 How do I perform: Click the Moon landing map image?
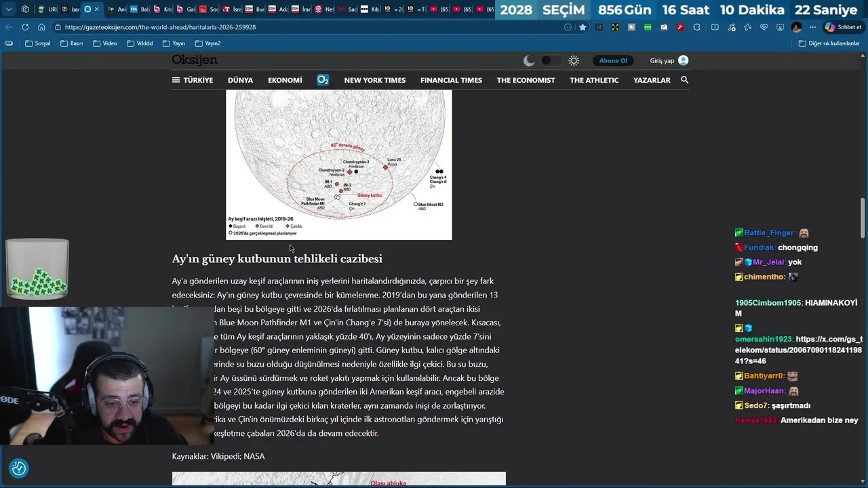(x=339, y=165)
